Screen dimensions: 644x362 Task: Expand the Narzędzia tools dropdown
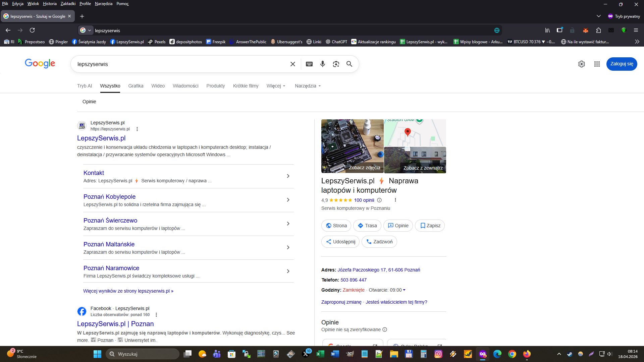[308, 86]
